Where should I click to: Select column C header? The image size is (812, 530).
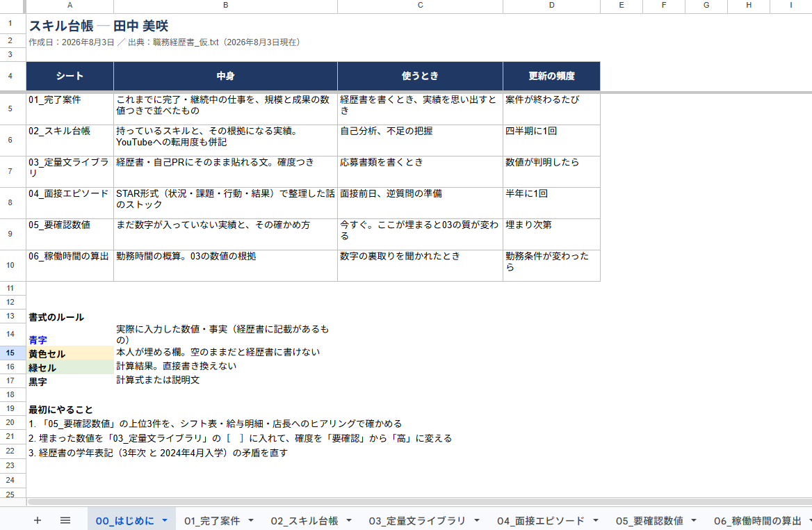[x=420, y=5]
